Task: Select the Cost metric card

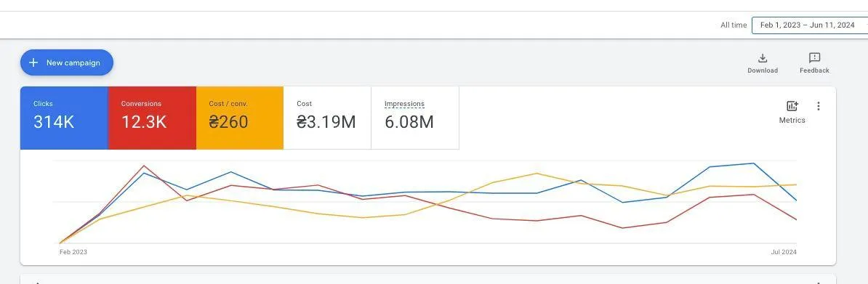Action: click(x=327, y=118)
